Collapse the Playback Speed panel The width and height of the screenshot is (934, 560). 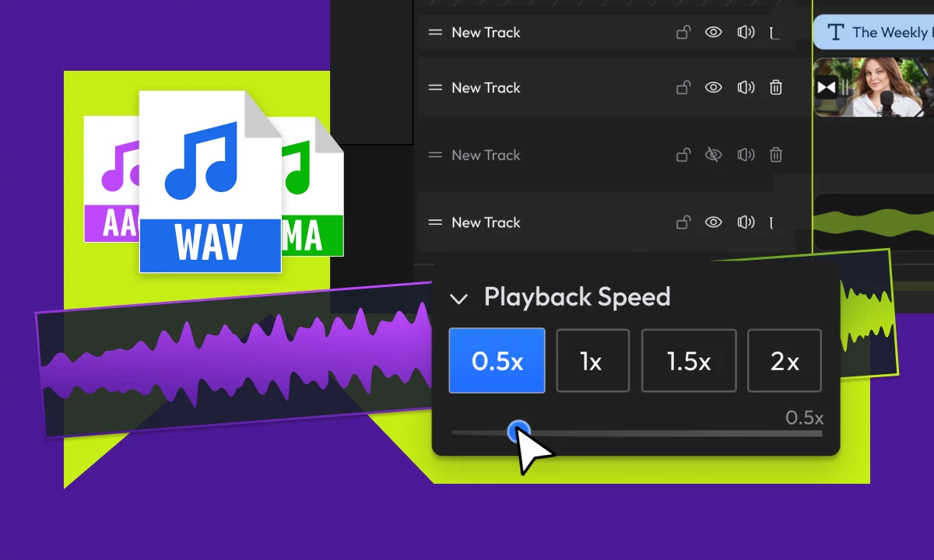[x=458, y=298]
